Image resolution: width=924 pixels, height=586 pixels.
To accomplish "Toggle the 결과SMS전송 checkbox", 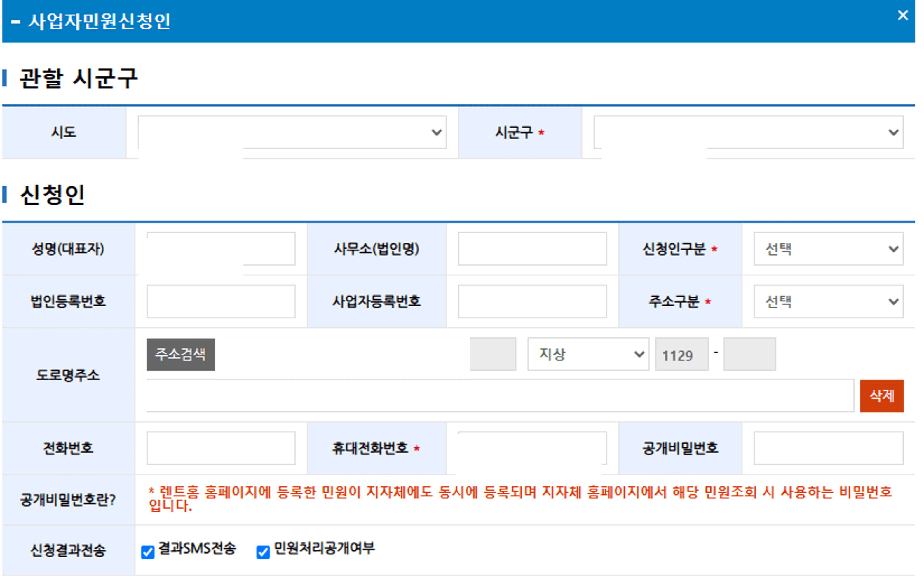I will (x=148, y=552).
